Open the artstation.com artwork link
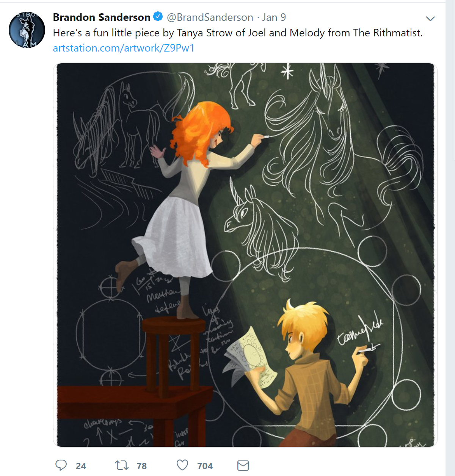 click(x=124, y=48)
